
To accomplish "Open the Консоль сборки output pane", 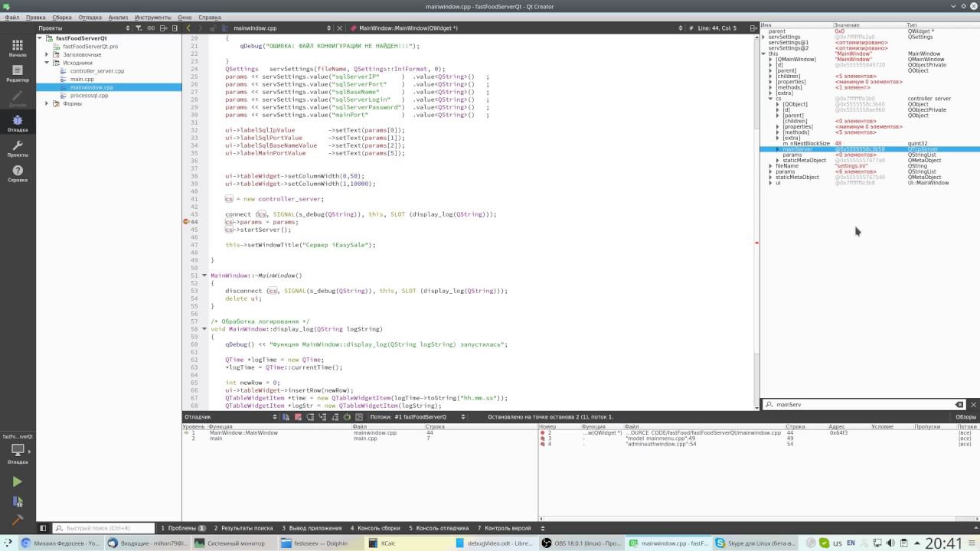I will click(375, 528).
